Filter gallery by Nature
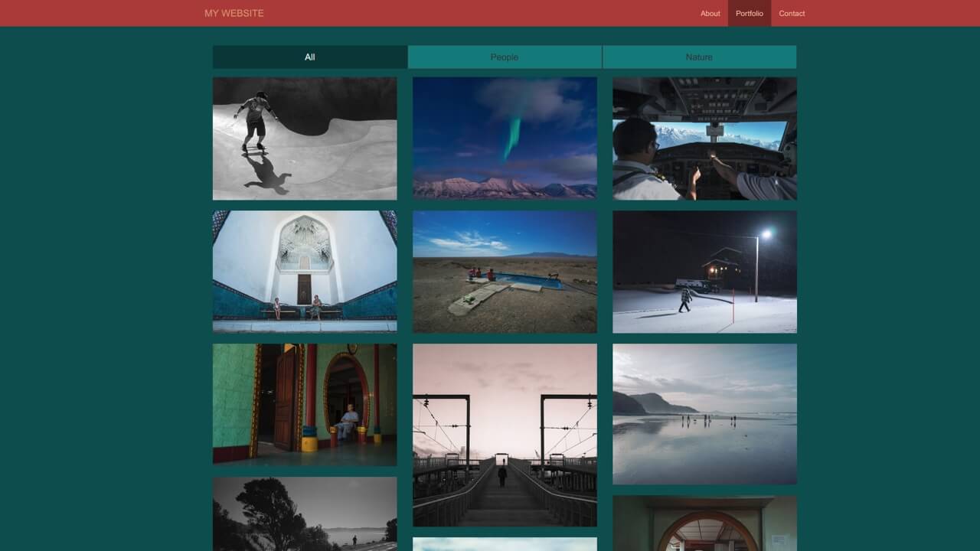Viewport: 980px width, 551px height. click(x=699, y=57)
